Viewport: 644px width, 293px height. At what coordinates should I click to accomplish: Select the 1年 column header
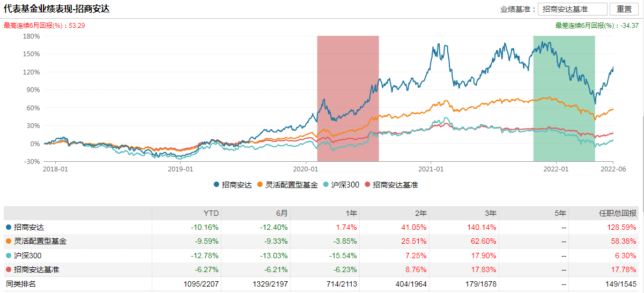(351, 213)
